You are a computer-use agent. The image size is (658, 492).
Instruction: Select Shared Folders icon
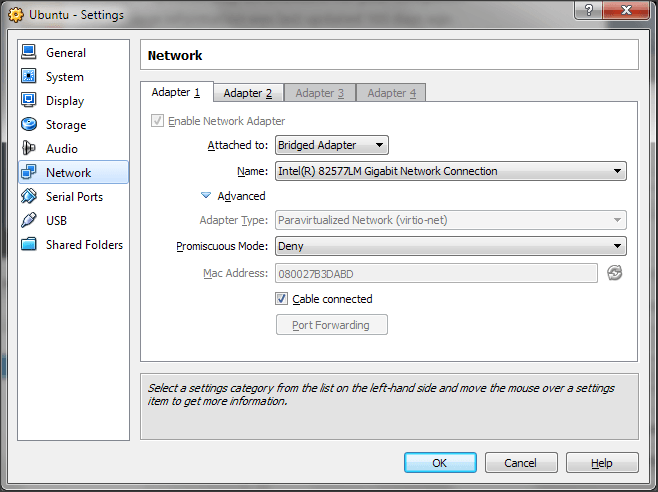pyautogui.click(x=28, y=244)
